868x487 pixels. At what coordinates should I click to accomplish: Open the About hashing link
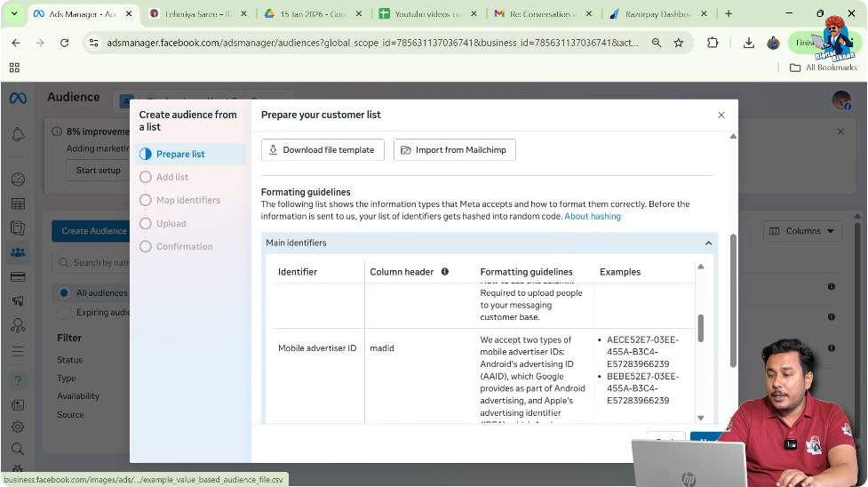click(593, 217)
